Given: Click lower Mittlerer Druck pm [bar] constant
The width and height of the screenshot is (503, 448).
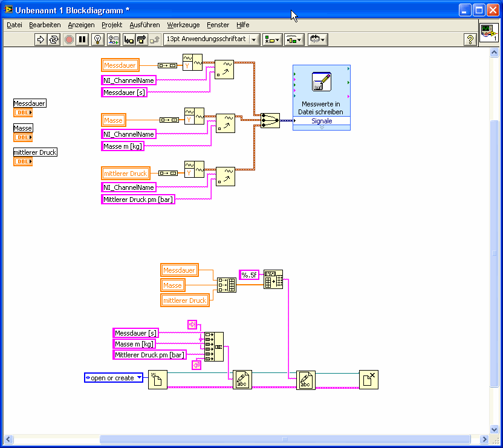Looking at the screenshot, I should 149,355.
